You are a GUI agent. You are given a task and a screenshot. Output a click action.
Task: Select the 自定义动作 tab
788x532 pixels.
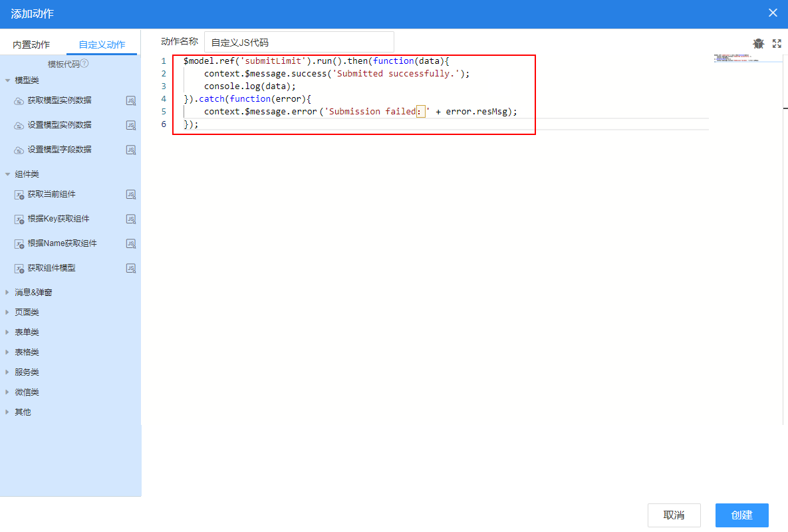click(102, 45)
